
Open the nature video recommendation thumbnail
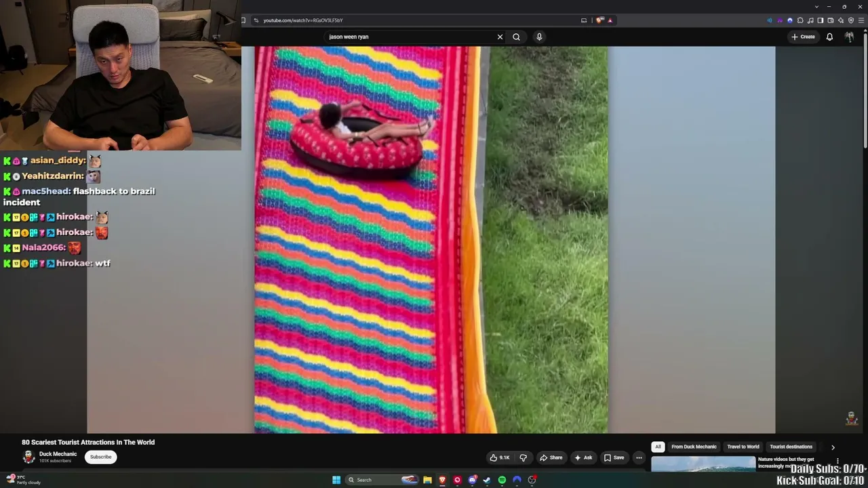pos(703,464)
